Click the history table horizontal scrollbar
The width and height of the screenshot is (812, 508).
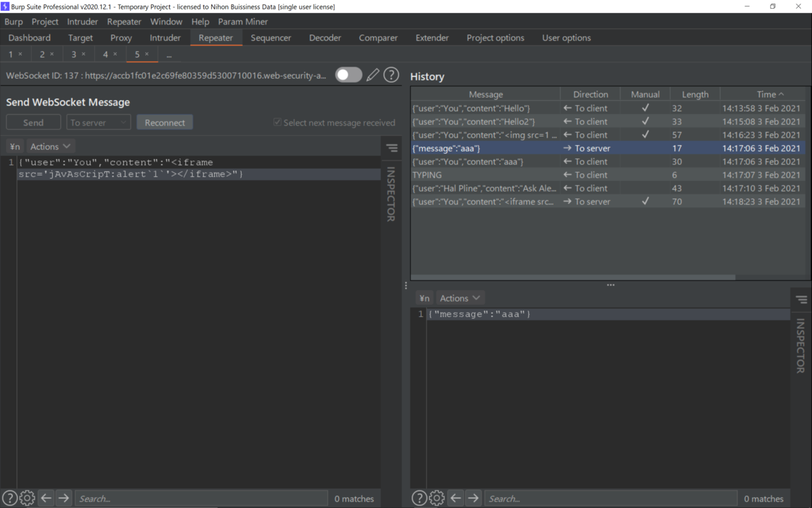[x=572, y=277]
